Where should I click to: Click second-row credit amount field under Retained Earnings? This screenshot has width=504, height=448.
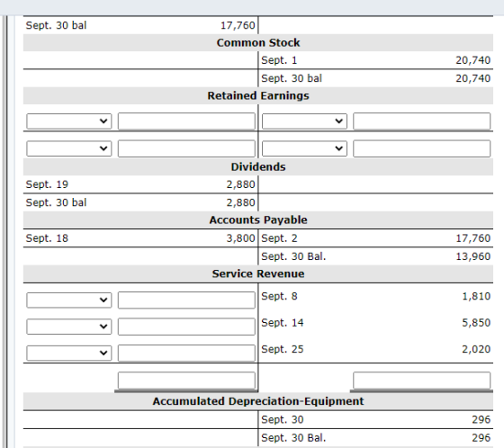pos(422,148)
